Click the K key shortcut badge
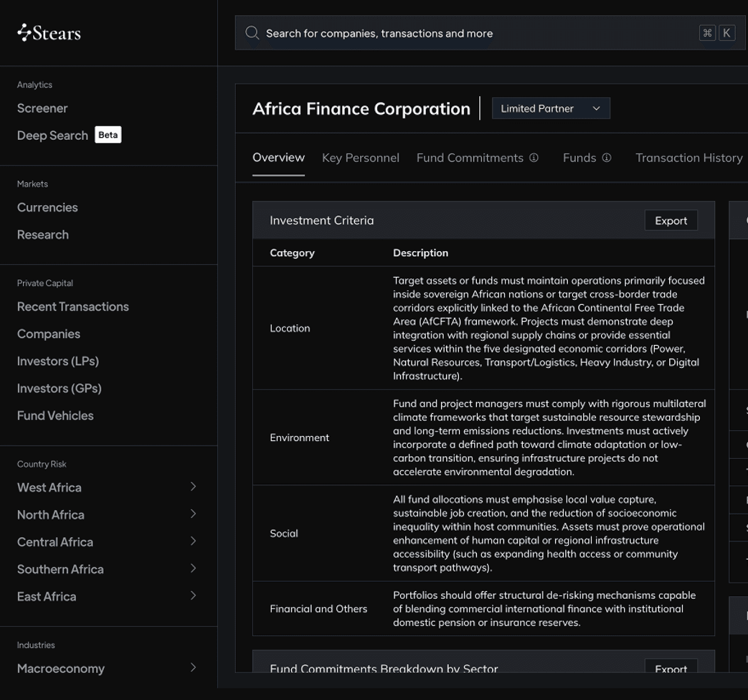 click(727, 33)
